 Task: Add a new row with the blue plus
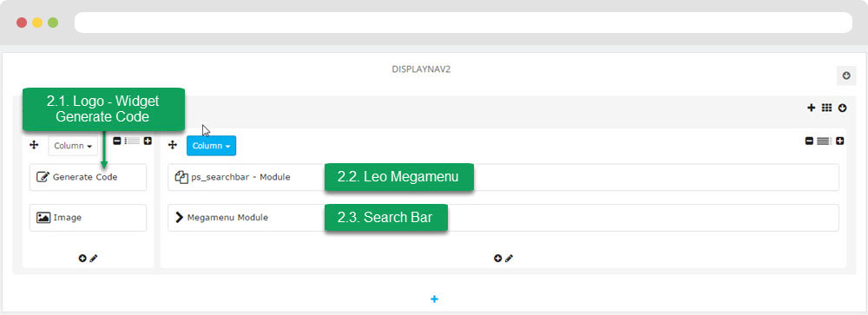pos(434,299)
